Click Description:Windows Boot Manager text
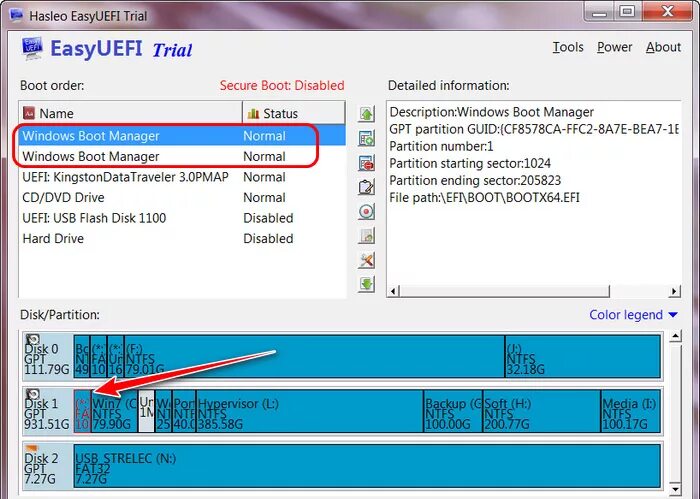The image size is (700, 499). [492, 112]
